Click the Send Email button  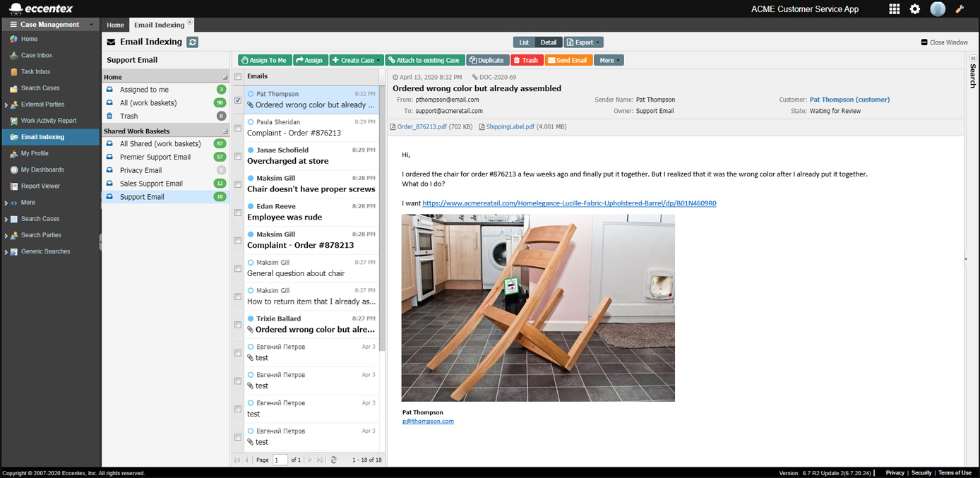(568, 61)
